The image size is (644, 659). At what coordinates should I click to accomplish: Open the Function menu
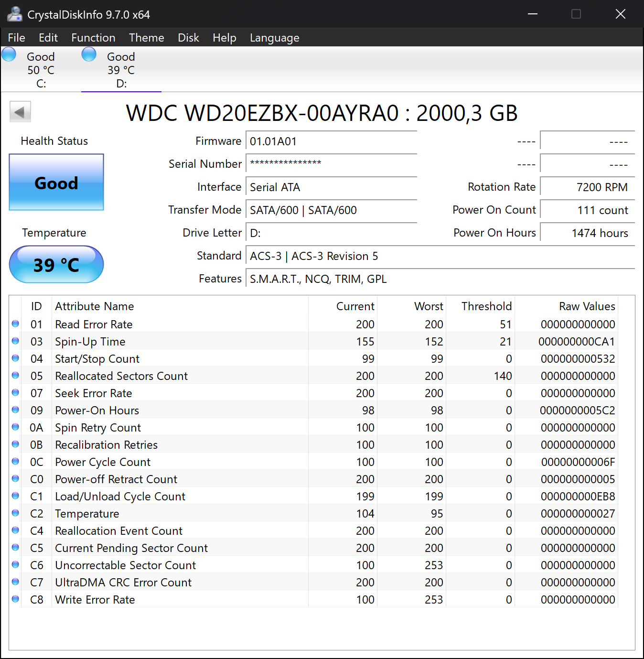pos(93,38)
